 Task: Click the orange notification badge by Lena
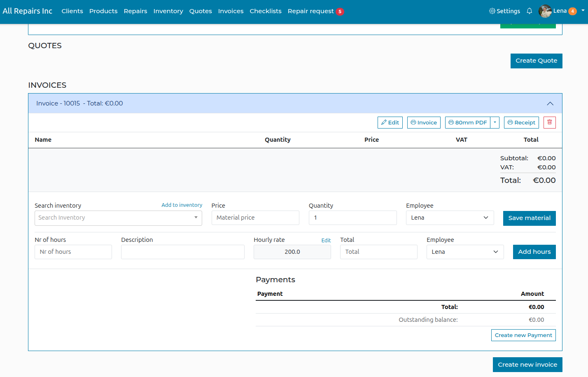pos(573,12)
